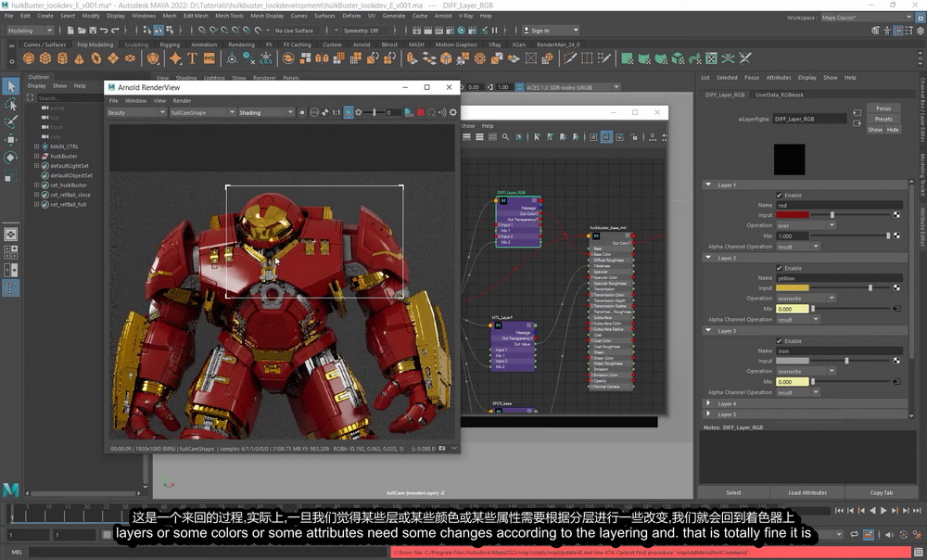
Task: Open the Mesh Tools menu
Action: coord(229,16)
